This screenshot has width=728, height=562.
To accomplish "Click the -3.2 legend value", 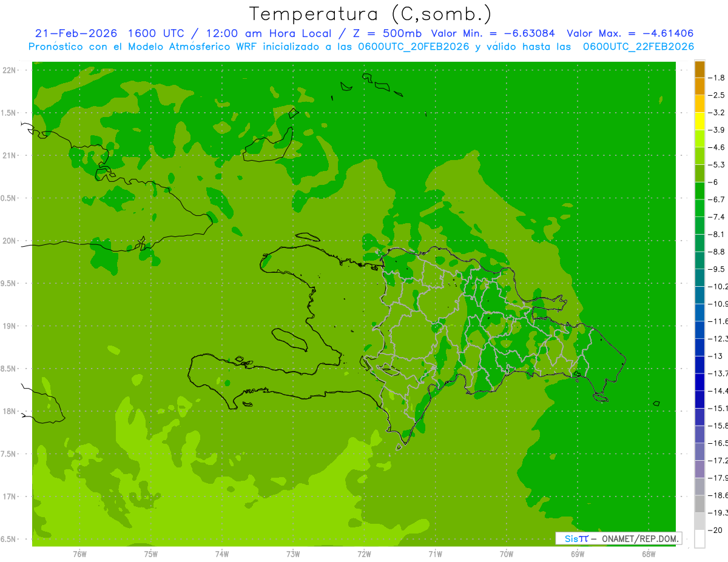I will [x=716, y=113].
